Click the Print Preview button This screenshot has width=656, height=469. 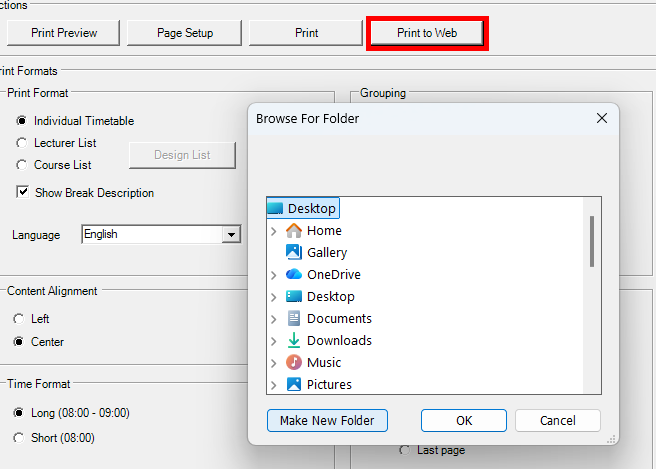click(64, 33)
